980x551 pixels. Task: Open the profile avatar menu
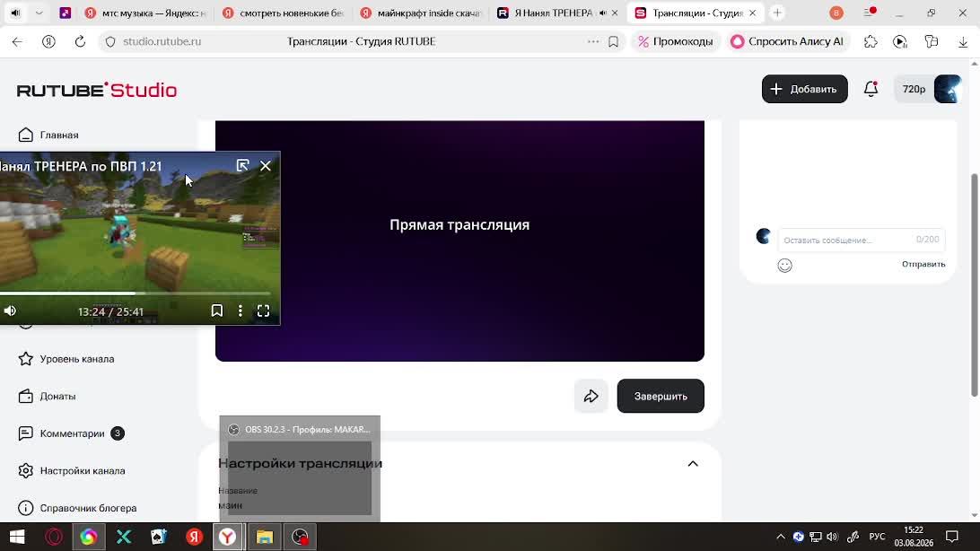pos(948,89)
